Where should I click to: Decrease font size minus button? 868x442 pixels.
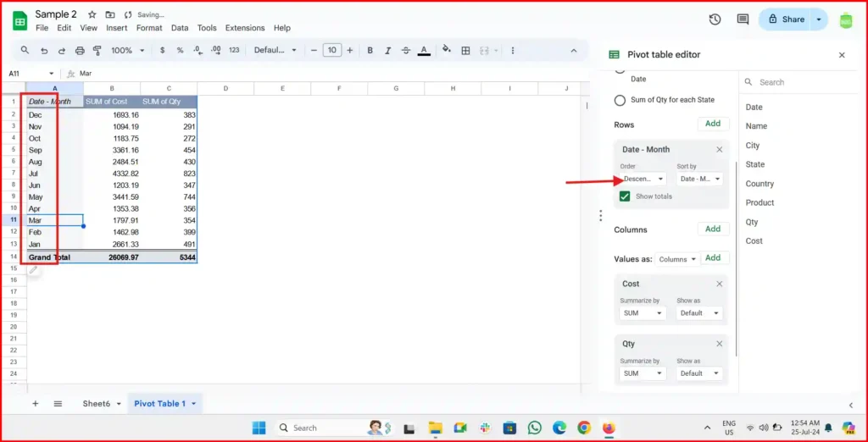click(x=314, y=50)
